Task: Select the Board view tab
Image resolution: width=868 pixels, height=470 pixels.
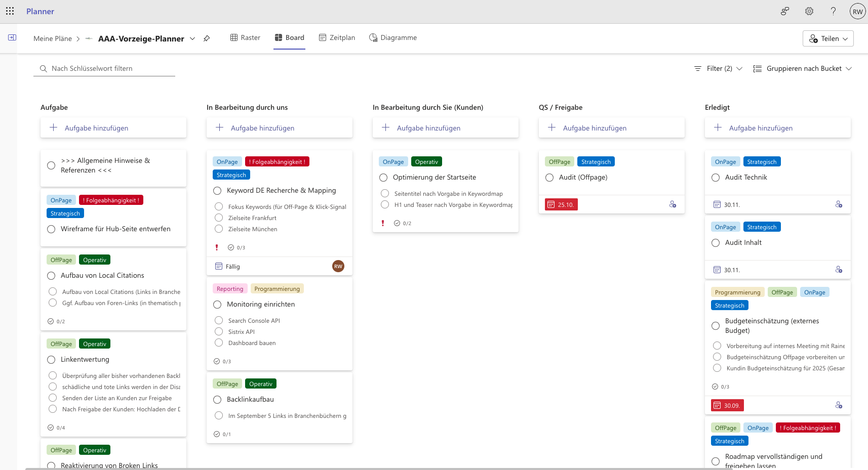Action: click(x=290, y=37)
